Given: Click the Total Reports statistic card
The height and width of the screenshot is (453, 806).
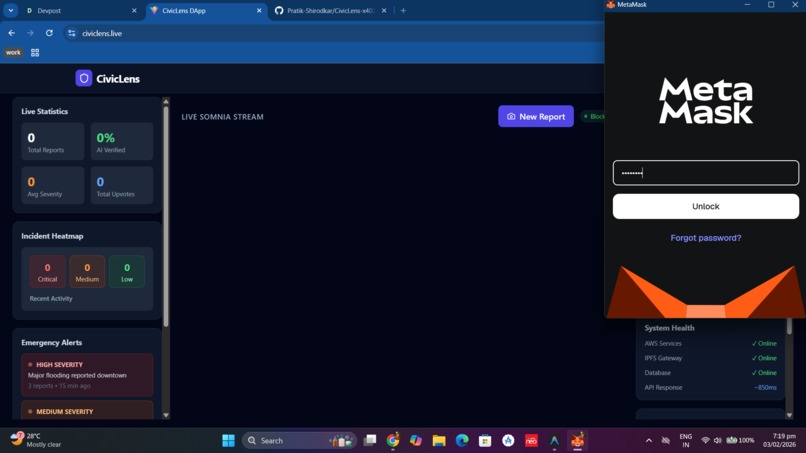Looking at the screenshot, I should click(52, 141).
